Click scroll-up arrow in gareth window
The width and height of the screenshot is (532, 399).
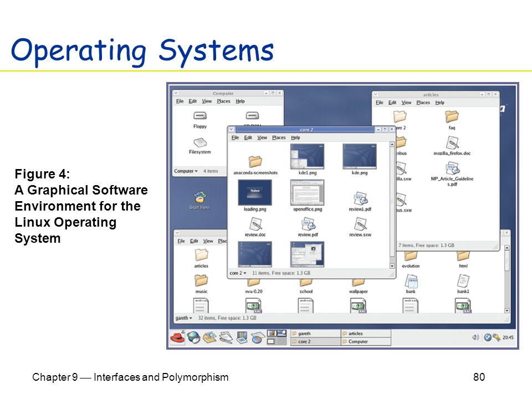point(507,248)
